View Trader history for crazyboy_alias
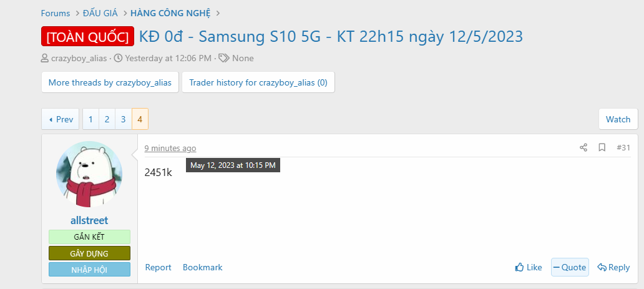The width and height of the screenshot is (644, 289). 258,82
